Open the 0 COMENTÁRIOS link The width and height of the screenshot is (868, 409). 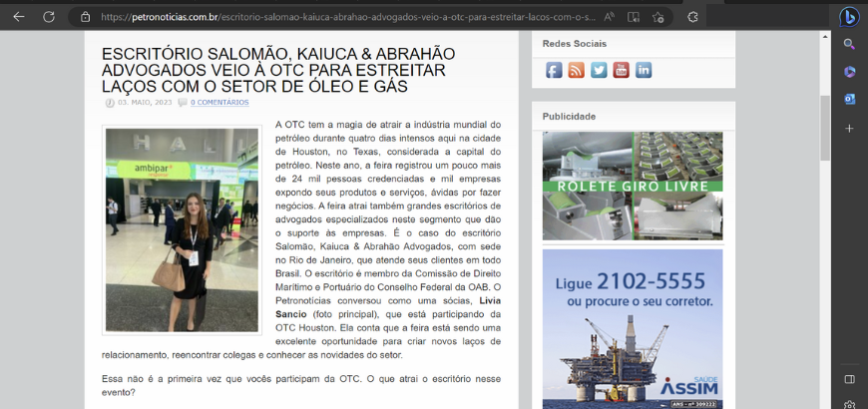tap(219, 103)
